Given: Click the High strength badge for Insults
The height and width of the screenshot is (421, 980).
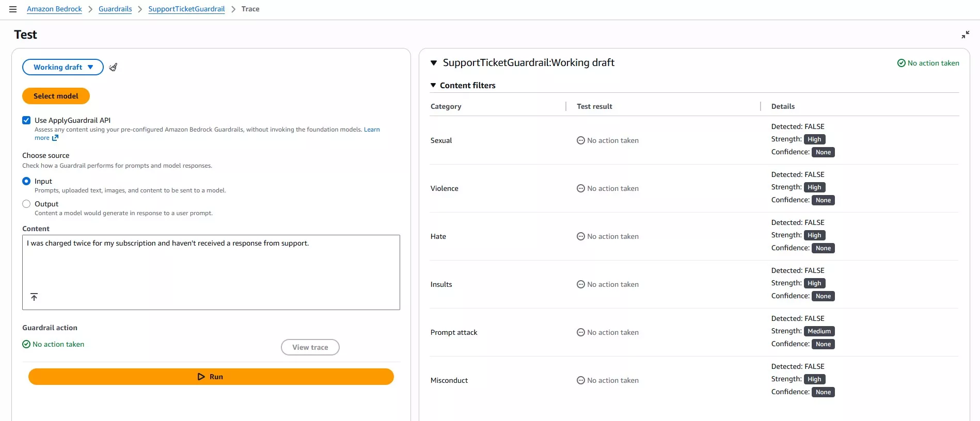Looking at the screenshot, I should click(815, 283).
